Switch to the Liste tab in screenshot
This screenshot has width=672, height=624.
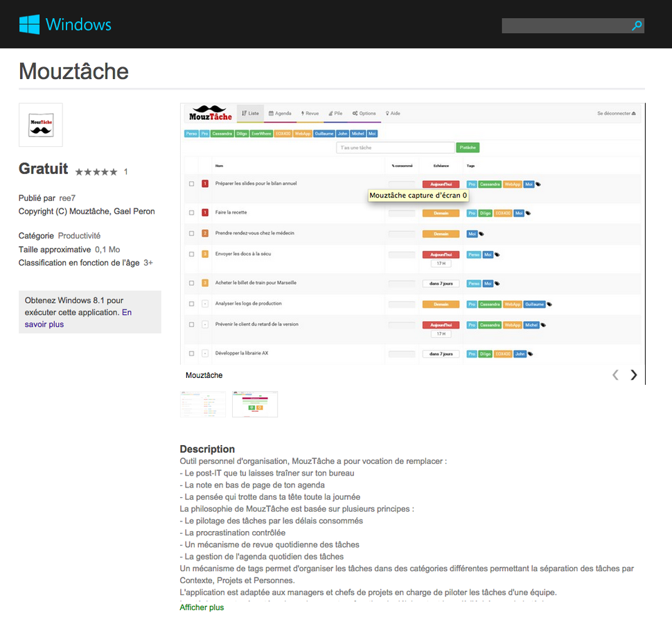[x=250, y=113]
